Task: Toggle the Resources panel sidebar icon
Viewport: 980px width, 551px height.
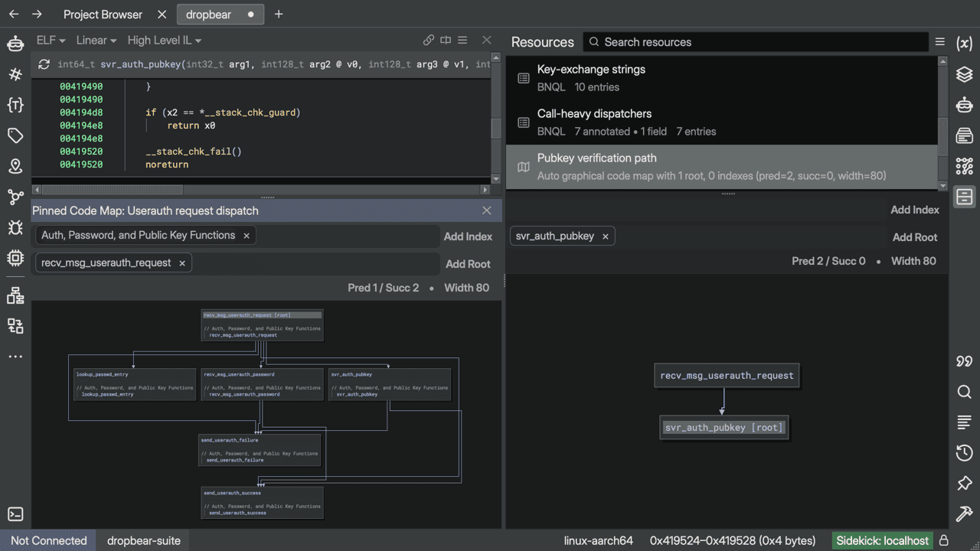Action: [965, 197]
